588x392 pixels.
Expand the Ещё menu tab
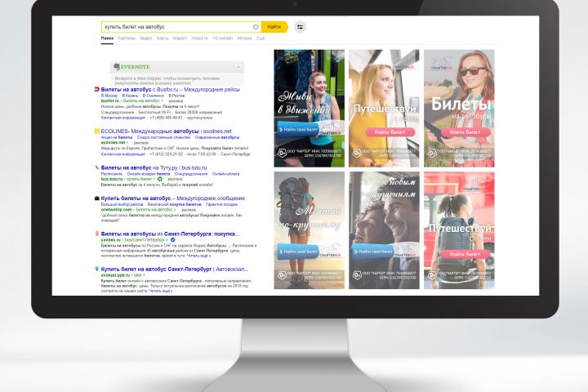261,38
